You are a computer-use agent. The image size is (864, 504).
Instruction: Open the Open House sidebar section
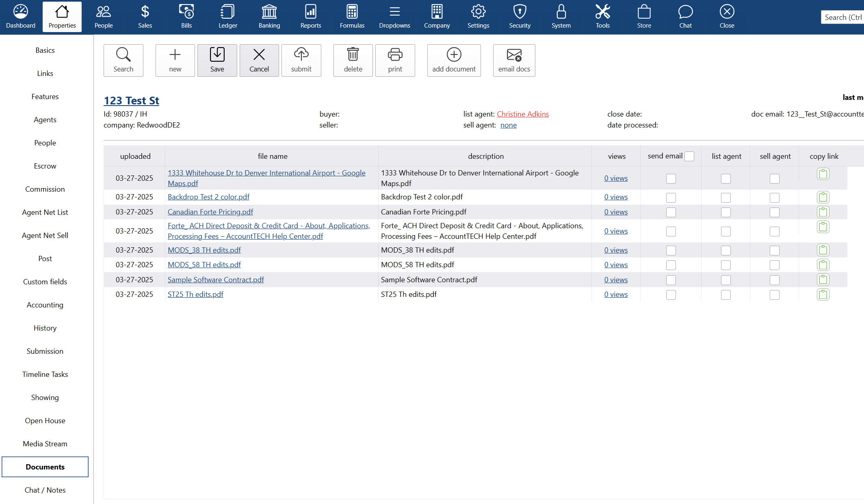[45, 421]
